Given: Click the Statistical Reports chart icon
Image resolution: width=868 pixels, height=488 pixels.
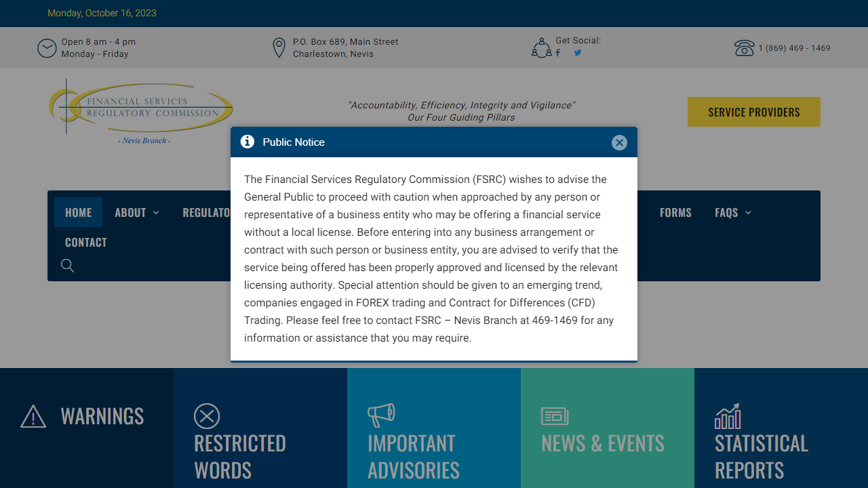Looking at the screenshot, I should point(728,416).
